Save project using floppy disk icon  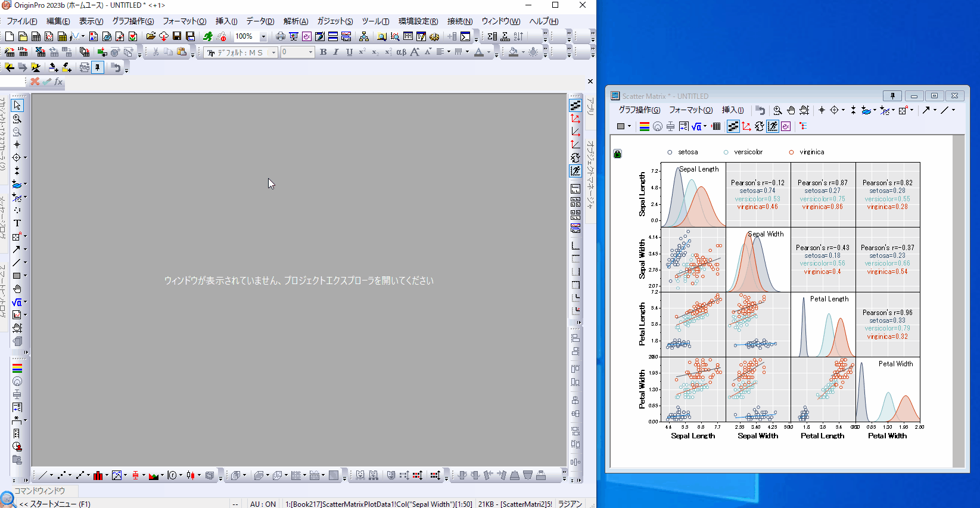point(177,37)
